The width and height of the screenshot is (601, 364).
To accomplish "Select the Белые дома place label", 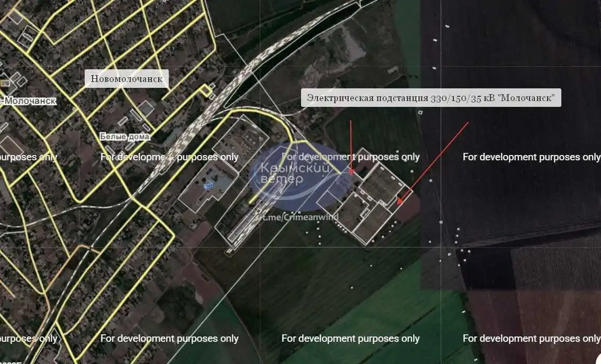I will (x=124, y=136).
